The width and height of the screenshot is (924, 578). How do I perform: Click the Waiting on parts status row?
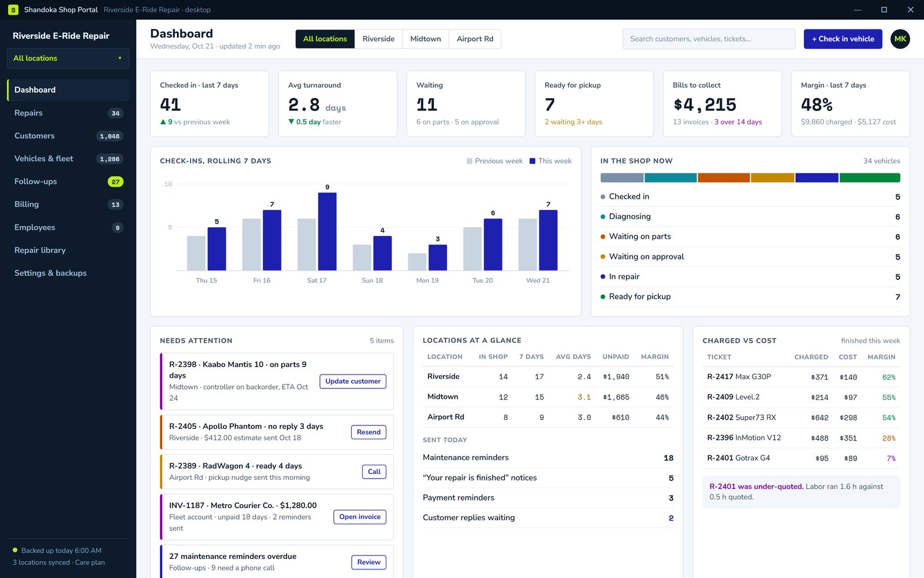(x=750, y=236)
